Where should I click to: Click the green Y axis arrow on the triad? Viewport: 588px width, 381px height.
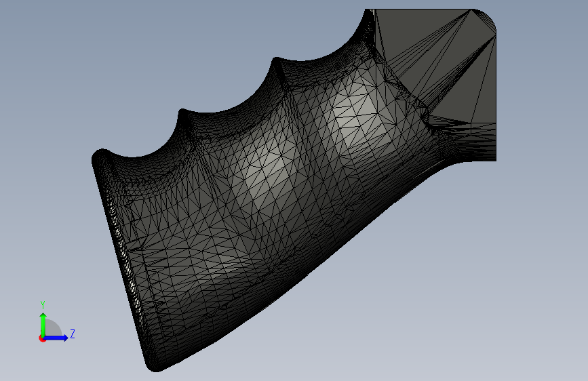pos(43,324)
